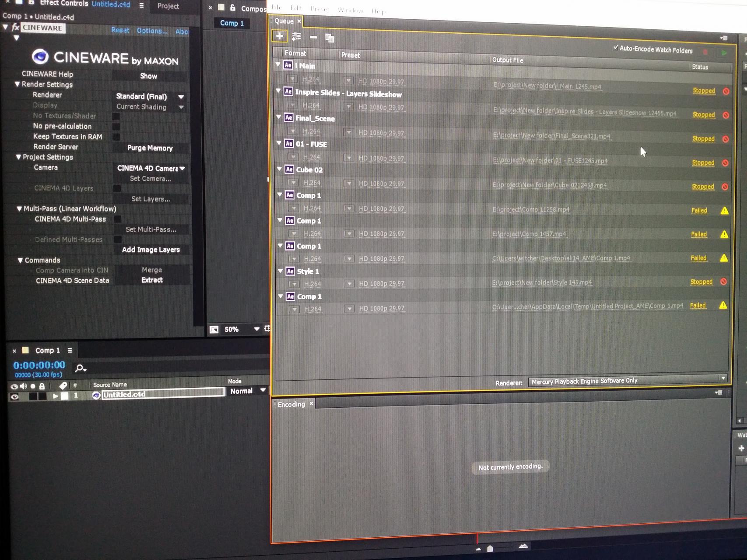Image resolution: width=747 pixels, height=560 pixels.
Task: Click the Extract scene data button
Action: click(x=152, y=280)
